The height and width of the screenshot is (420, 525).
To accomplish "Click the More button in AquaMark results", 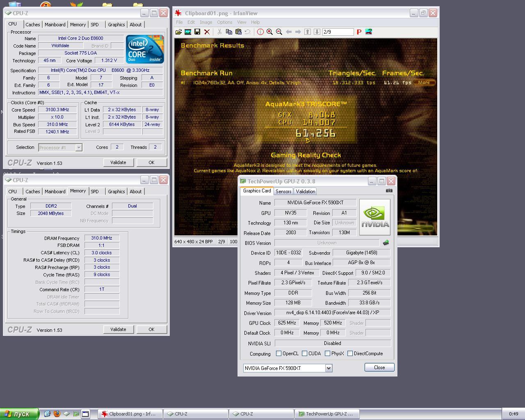I will point(424,82).
